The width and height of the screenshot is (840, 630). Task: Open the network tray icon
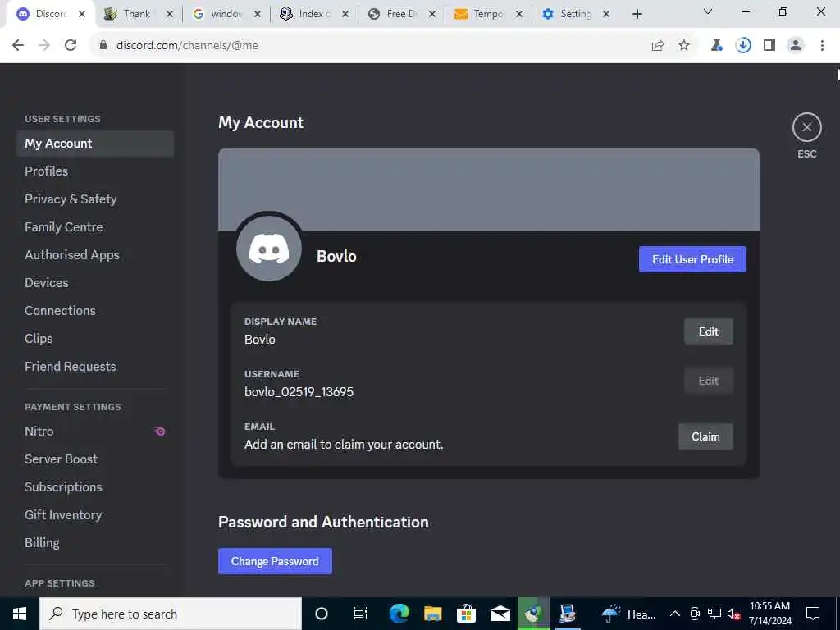click(x=714, y=614)
